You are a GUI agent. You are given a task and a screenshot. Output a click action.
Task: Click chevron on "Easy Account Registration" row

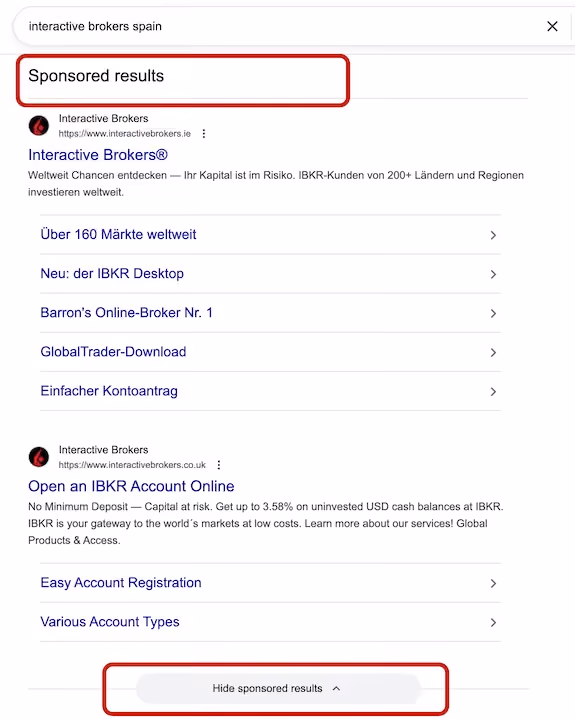493,583
